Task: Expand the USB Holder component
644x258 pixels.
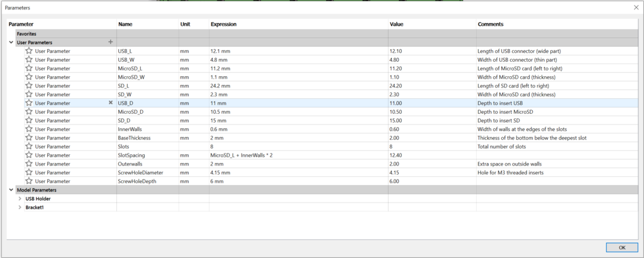Action: coord(19,198)
